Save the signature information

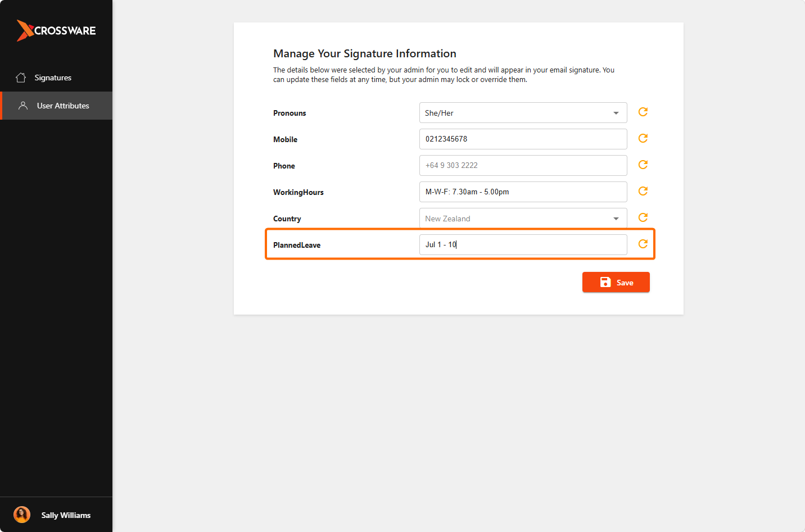(616, 282)
